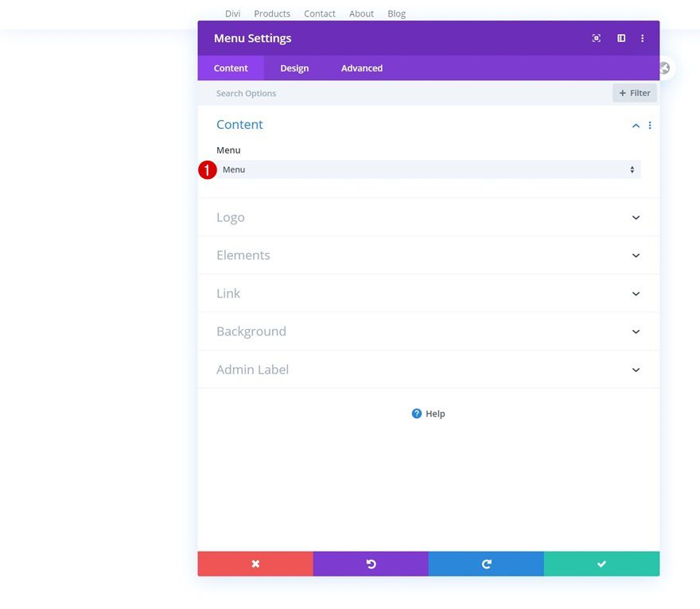Discard changes with the red X icon
The image size is (700, 609).
(x=255, y=564)
